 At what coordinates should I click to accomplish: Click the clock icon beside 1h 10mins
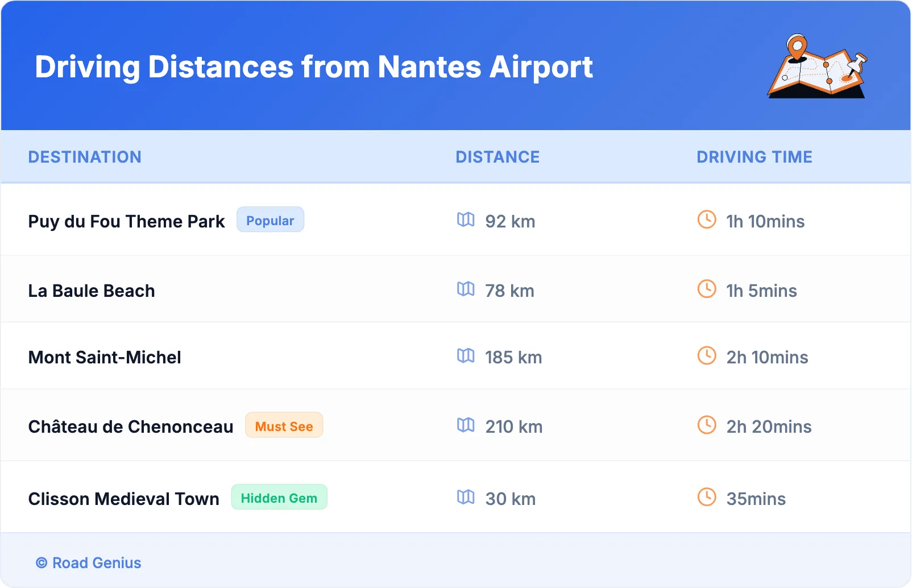pyautogui.click(x=707, y=220)
